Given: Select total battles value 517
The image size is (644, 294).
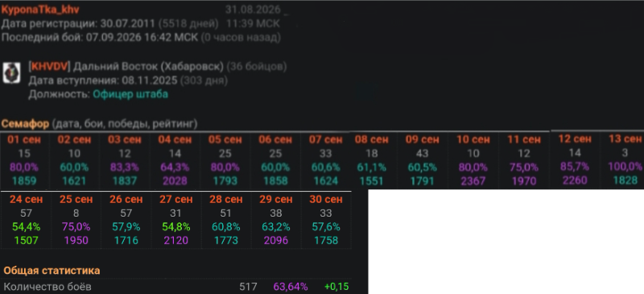Looking at the screenshot, I should pyautogui.click(x=248, y=287).
